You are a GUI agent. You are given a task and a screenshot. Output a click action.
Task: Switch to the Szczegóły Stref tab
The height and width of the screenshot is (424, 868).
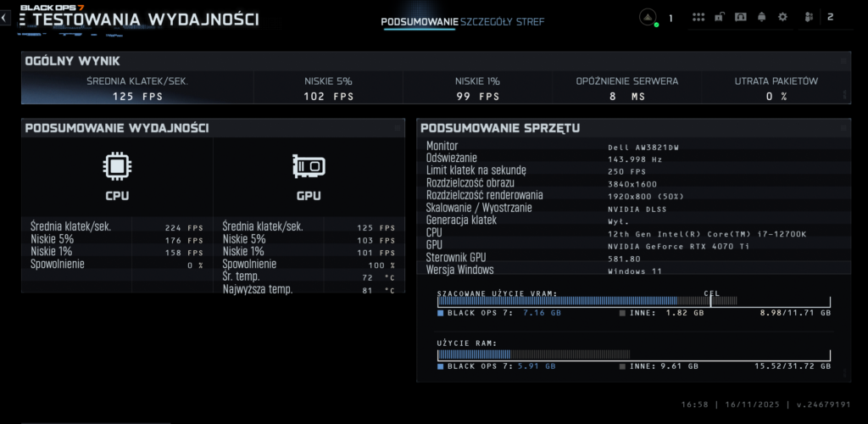[x=502, y=21]
